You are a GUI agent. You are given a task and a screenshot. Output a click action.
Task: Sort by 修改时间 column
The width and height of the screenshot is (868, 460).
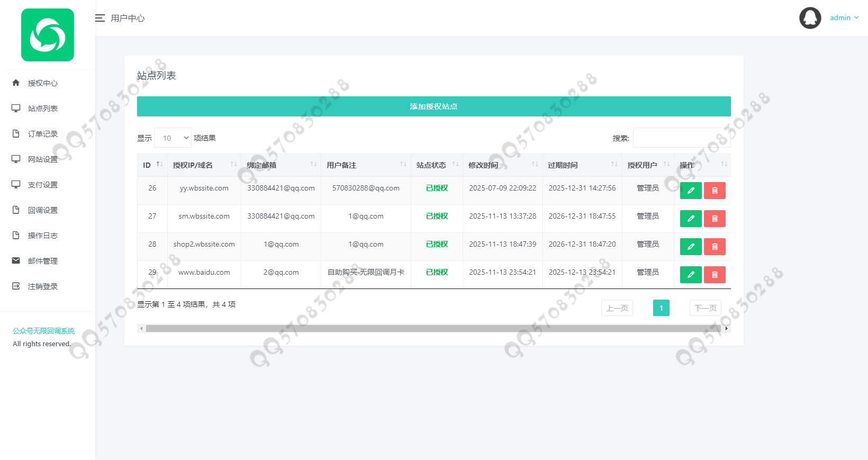pyautogui.click(x=503, y=165)
